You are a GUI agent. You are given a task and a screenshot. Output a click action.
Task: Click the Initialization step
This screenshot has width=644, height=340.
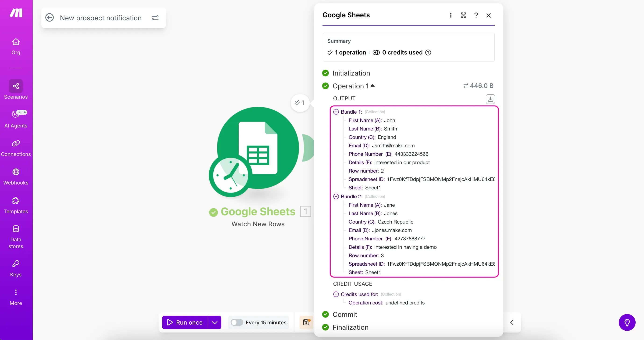(x=351, y=73)
